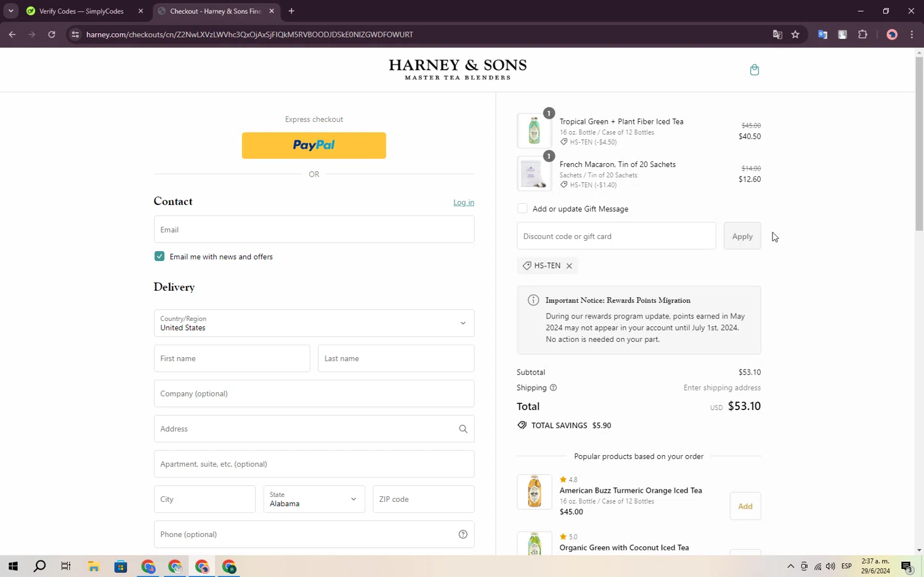Apply the discount code

pos(742,236)
